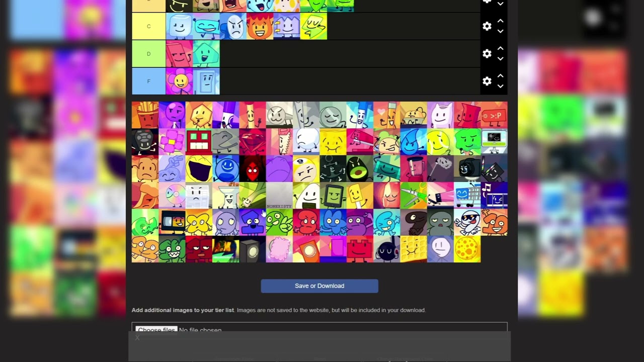Pick the yellow-green Foldy in tier C
This screenshot has height=362, width=644.
(313, 26)
